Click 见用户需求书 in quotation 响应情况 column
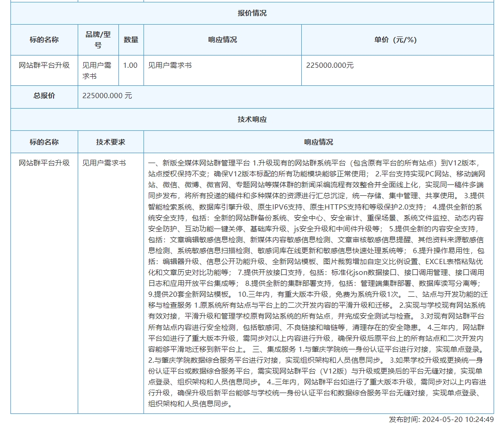Screen dimensions: 504x430 click(170, 65)
